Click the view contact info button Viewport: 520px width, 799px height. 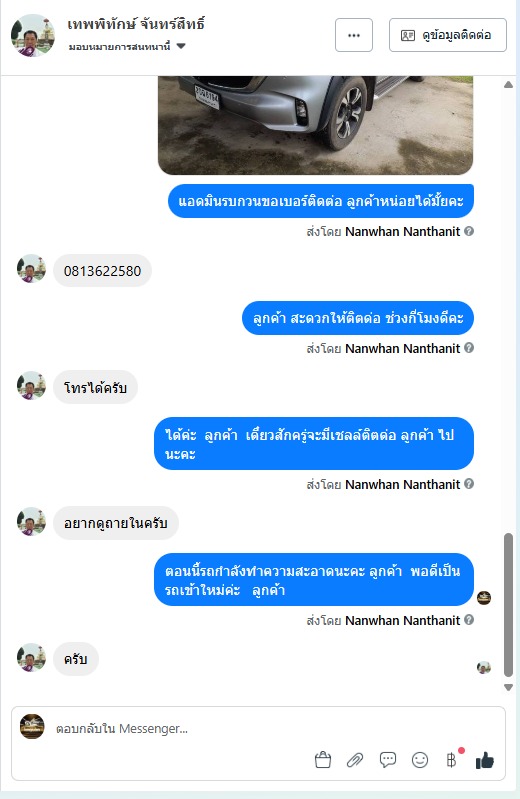coord(448,35)
